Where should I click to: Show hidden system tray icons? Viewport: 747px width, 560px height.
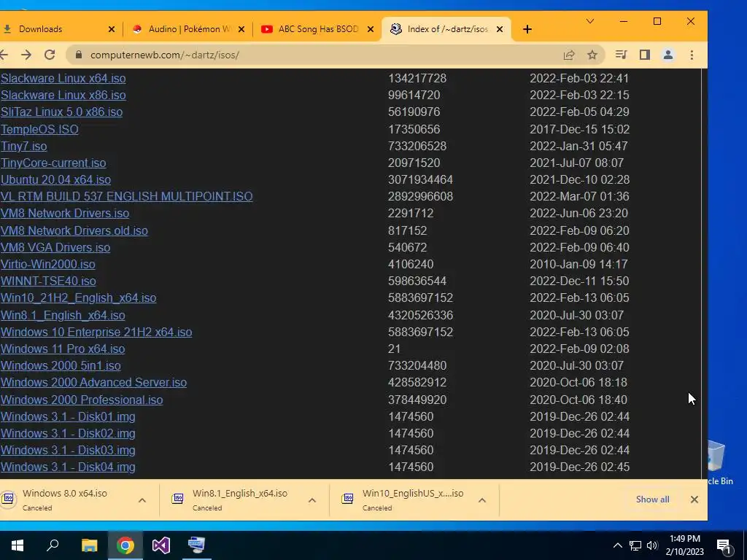pos(617,545)
